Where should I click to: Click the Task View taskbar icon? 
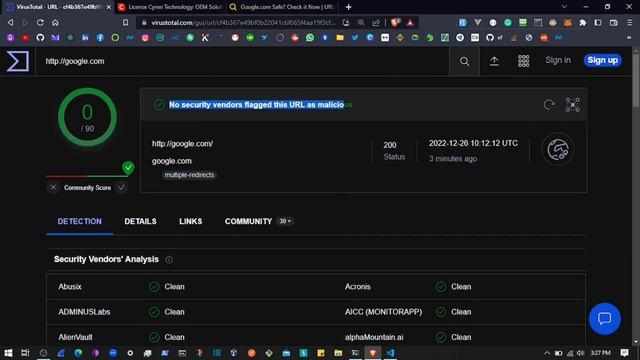pyautogui.click(x=25, y=353)
